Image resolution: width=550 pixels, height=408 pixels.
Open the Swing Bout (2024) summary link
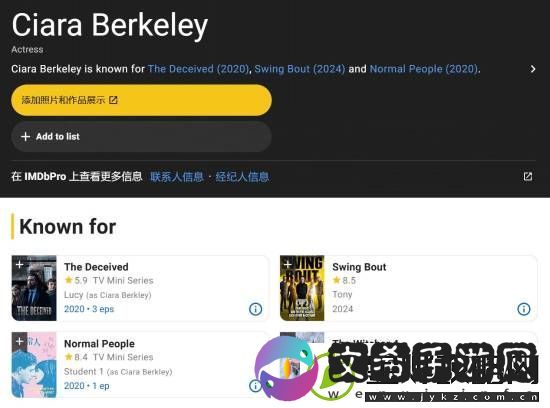[x=300, y=69]
